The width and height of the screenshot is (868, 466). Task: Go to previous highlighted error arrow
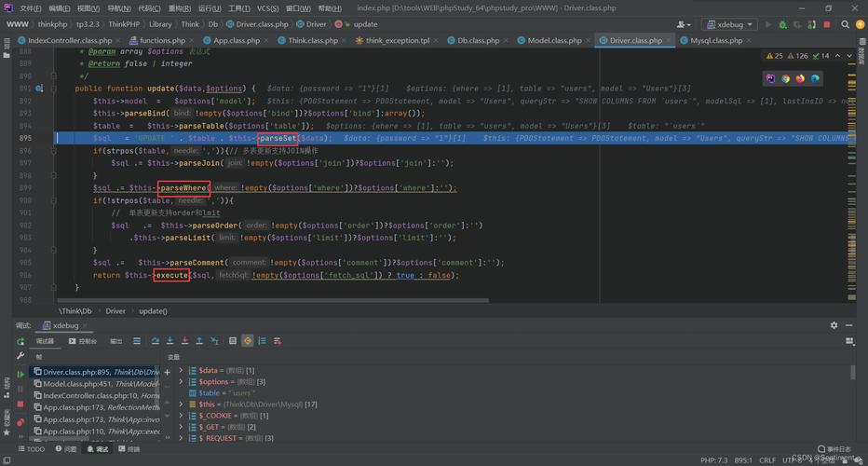click(x=837, y=56)
